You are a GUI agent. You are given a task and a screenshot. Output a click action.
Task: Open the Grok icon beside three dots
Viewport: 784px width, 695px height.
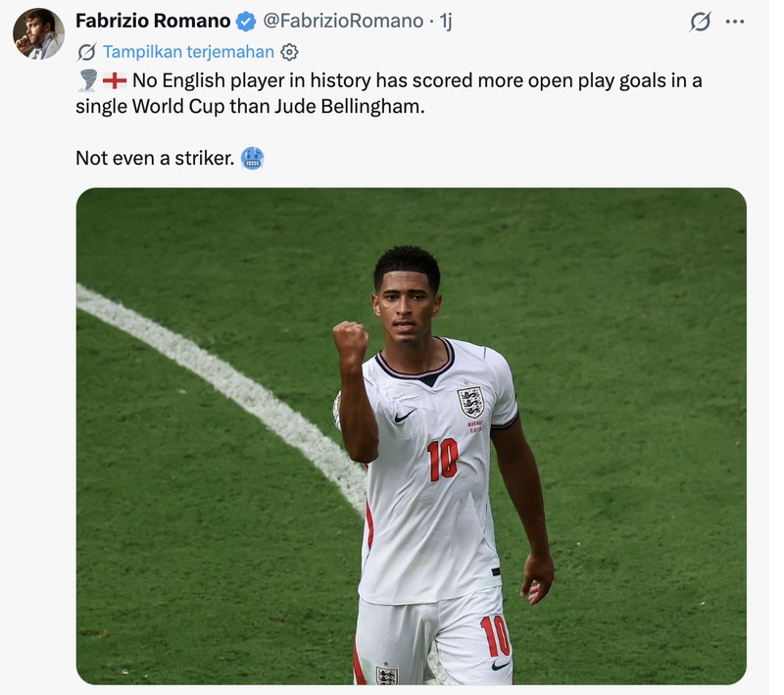tap(700, 22)
